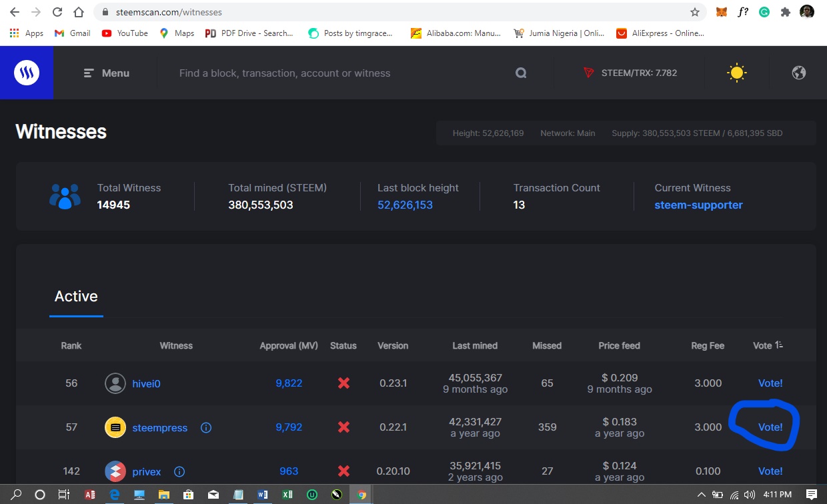The image size is (827, 504).
Task: Toggle light mode with sun icon
Action: [x=736, y=73]
